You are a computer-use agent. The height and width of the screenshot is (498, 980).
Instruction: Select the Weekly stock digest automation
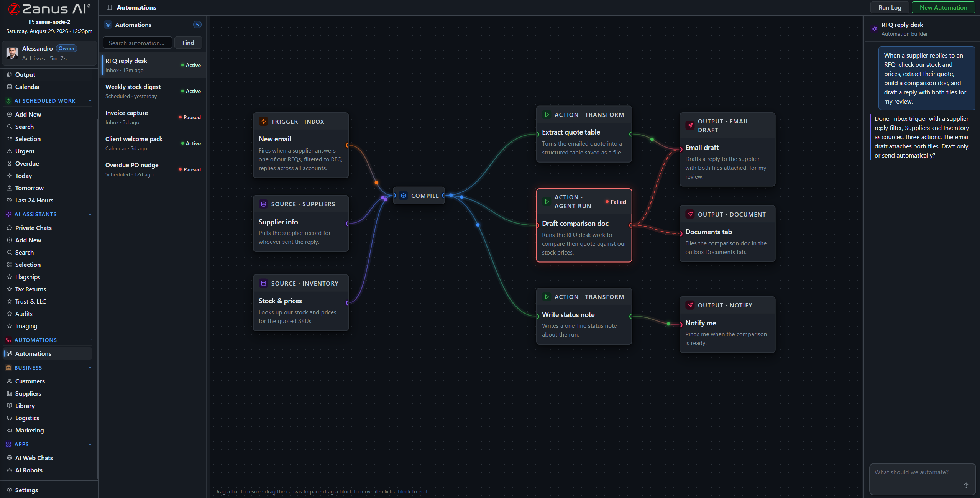[153, 91]
